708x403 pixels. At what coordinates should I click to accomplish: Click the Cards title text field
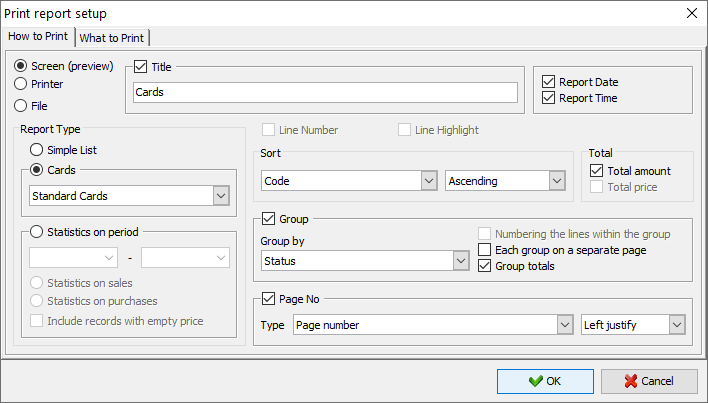click(325, 92)
